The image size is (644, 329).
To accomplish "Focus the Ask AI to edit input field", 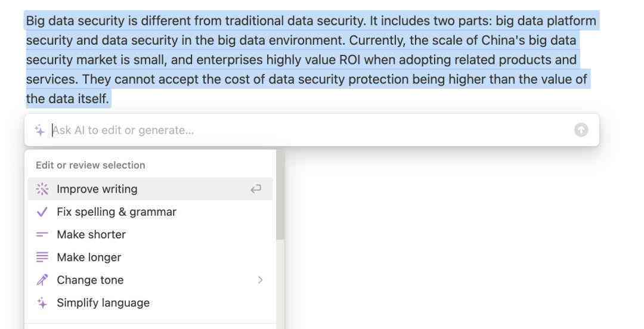I will [311, 130].
